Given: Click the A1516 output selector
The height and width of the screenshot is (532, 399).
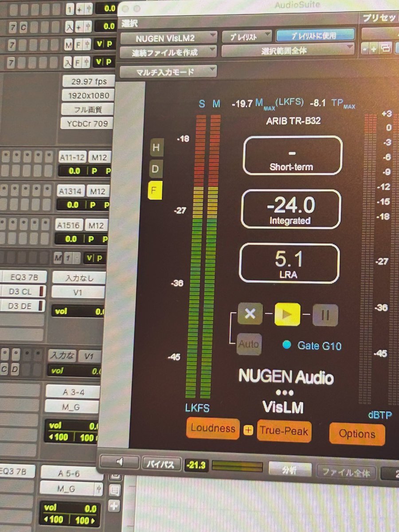Looking at the screenshot, I should (x=69, y=226).
